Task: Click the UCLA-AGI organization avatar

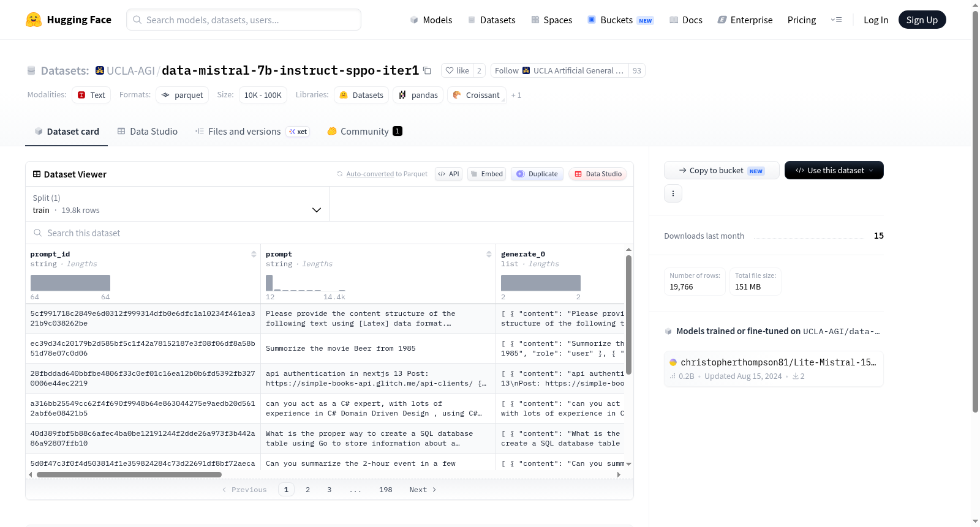Action: [x=100, y=70]
